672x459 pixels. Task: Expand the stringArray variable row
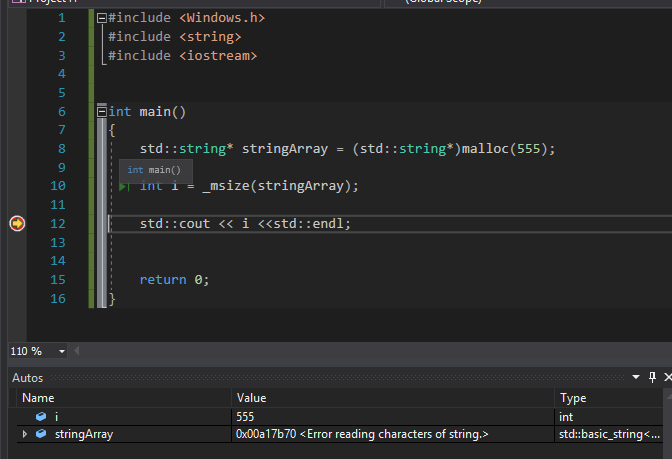point(25,434)
